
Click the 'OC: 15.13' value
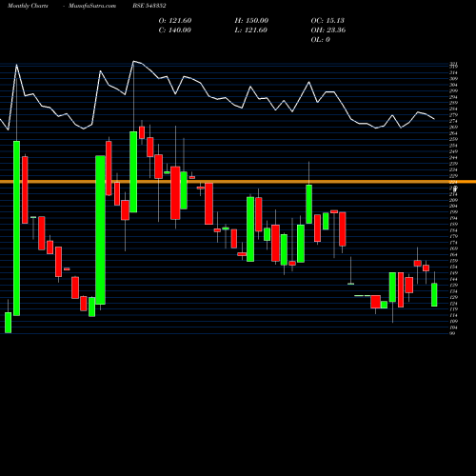click(x=327, y=21)
